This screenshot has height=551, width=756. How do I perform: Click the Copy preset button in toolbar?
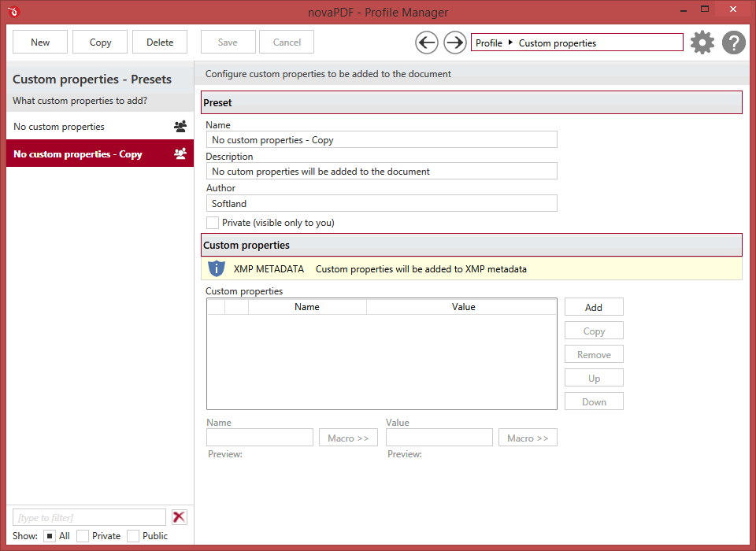[100, 42]
